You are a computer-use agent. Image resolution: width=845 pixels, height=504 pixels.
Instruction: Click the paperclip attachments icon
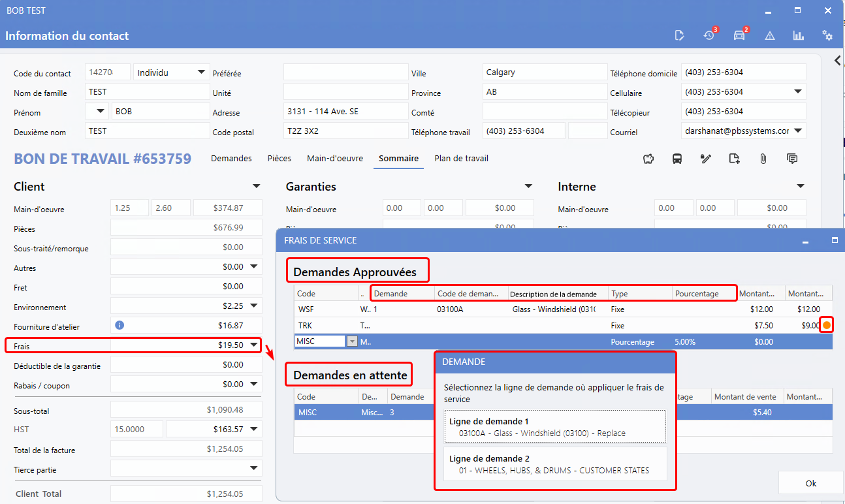[x=763, y=159]
